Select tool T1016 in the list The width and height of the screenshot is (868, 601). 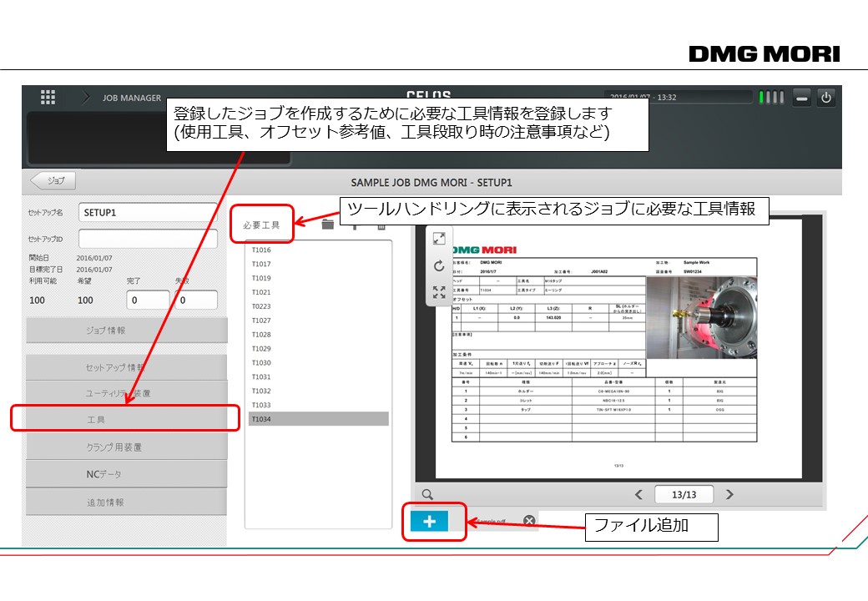318,250
